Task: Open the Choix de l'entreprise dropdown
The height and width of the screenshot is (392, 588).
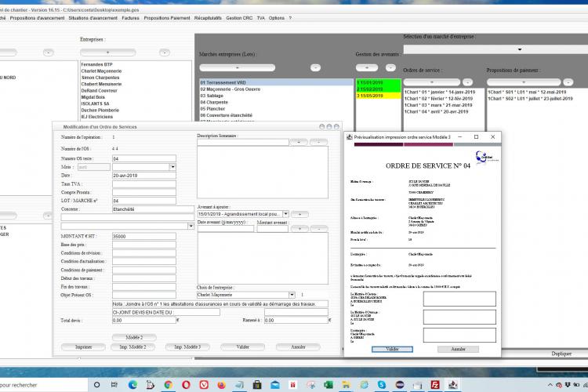Action: coord(292,295)
